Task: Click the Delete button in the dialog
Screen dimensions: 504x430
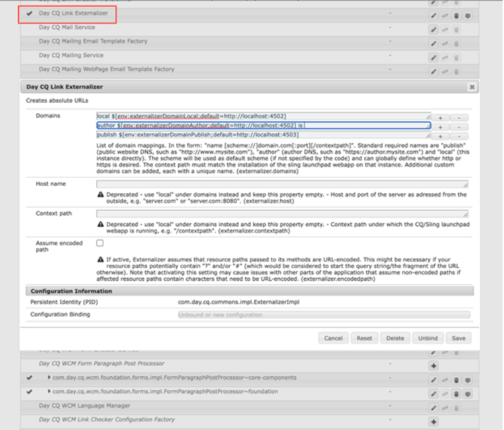Action: 395,338
